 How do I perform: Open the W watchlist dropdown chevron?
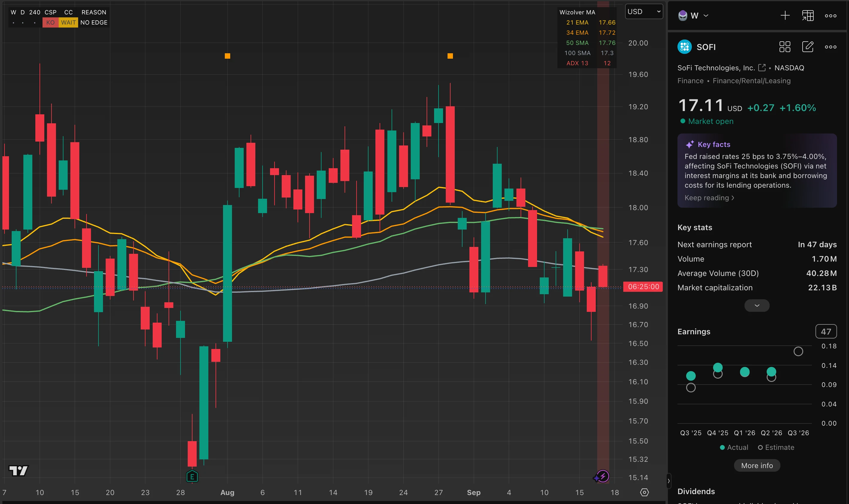click(706, 16)
